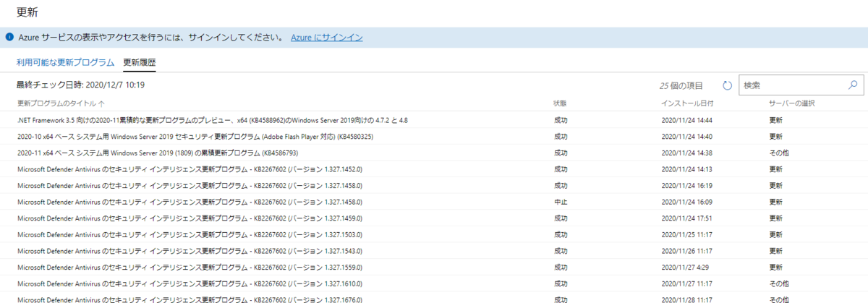This screenshot has height=303, width=868.
Task: Click the install date 2020/11/24 17:51
Action: 687,218
